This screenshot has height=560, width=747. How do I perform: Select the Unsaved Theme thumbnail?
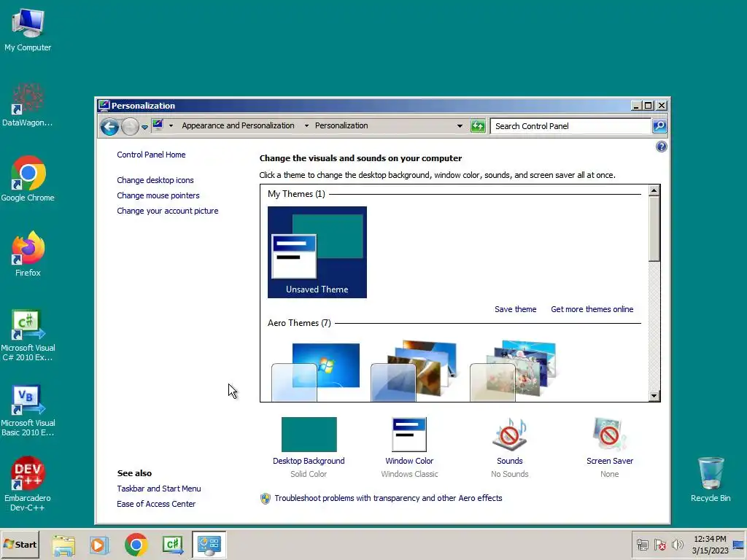317,252
